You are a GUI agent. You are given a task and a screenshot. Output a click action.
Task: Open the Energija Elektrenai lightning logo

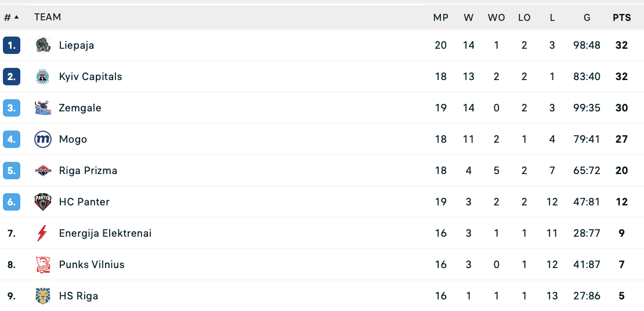(42, 233)
